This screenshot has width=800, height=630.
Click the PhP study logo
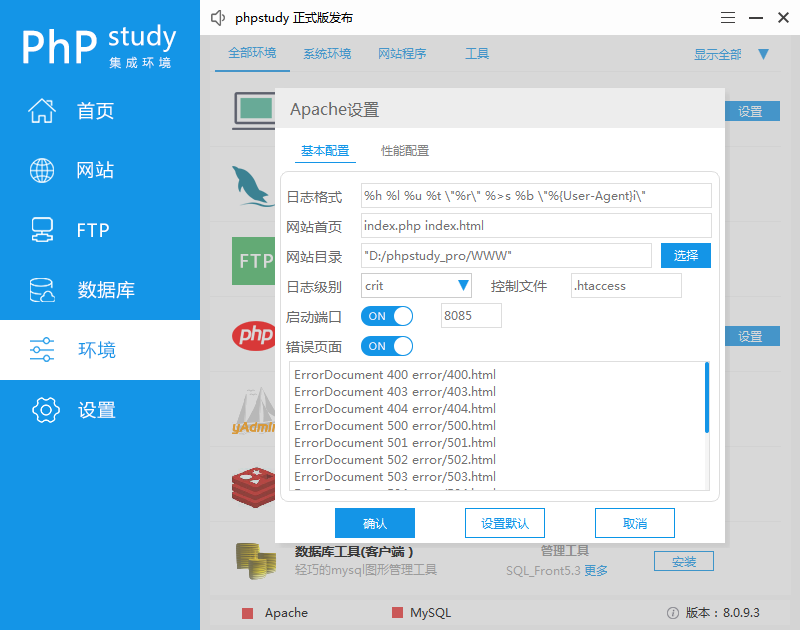99,45
